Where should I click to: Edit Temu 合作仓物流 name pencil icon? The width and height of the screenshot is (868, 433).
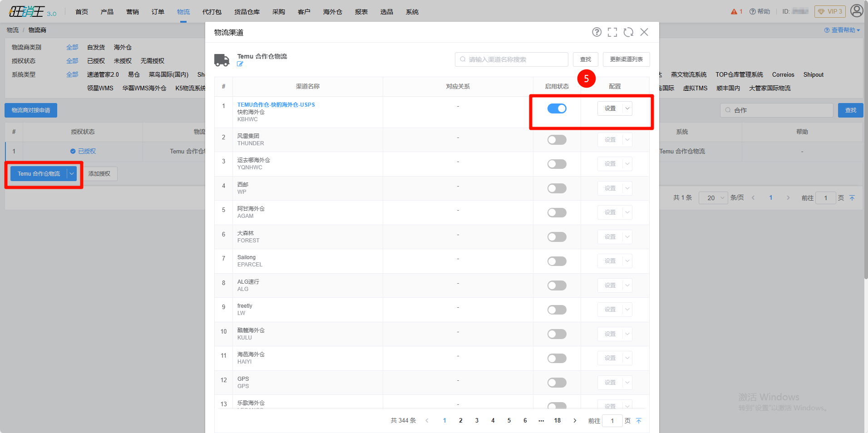[240, 64]
